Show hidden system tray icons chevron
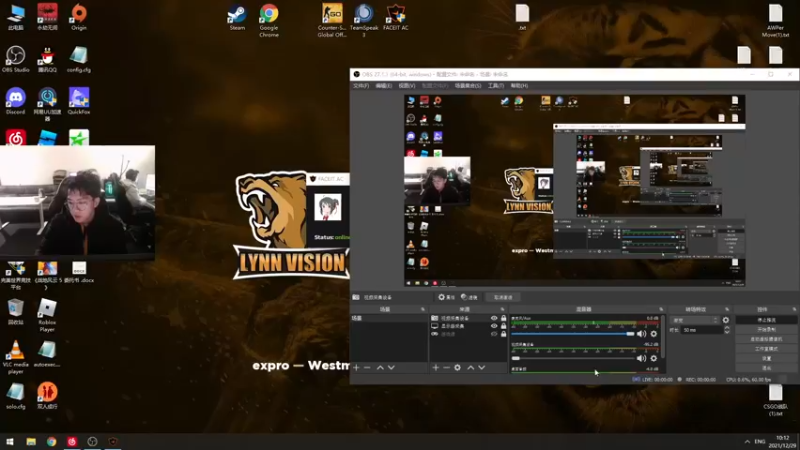The width and height of the screenshot is (800, 450). (x=747, y=441)
